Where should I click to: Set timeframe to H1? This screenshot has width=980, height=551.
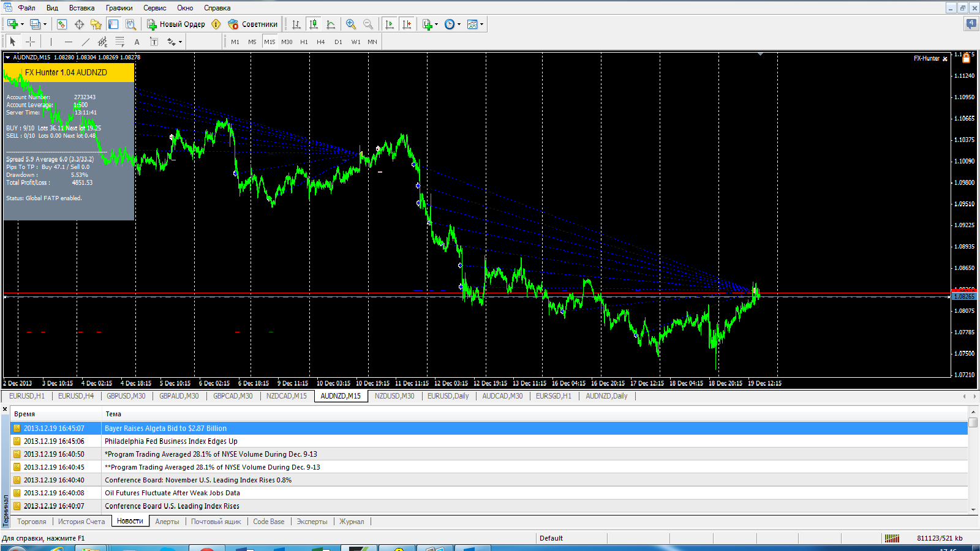[304, 42]
